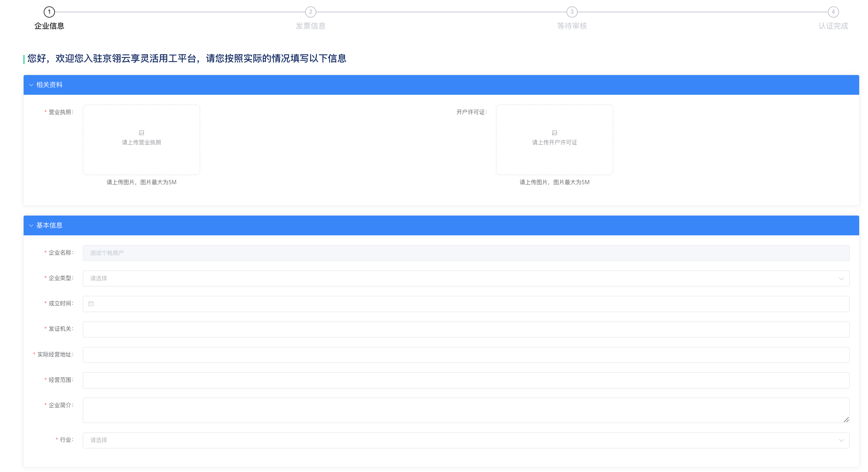Focus the 发证机关 input field

(x=466, y=329)
